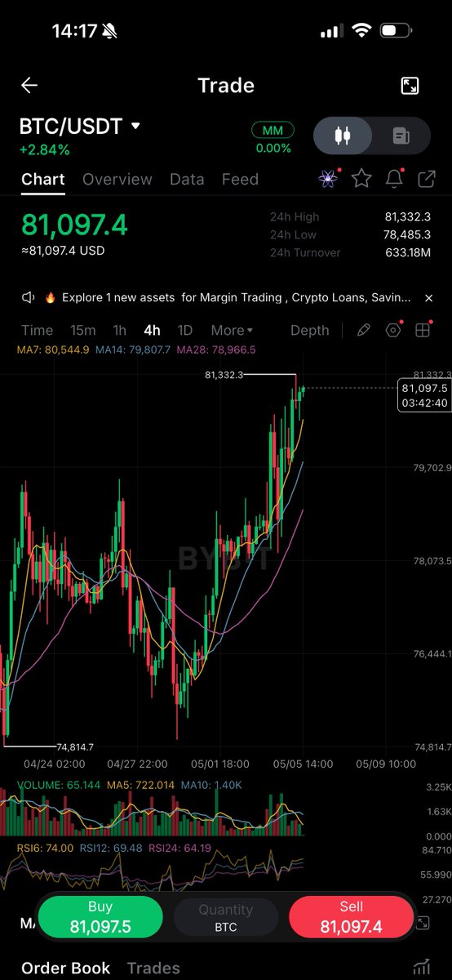Tap the Sell 81,097.4 button
This screenshot has height=980, width=452.
pyautogui.click(x=351, y=918)
